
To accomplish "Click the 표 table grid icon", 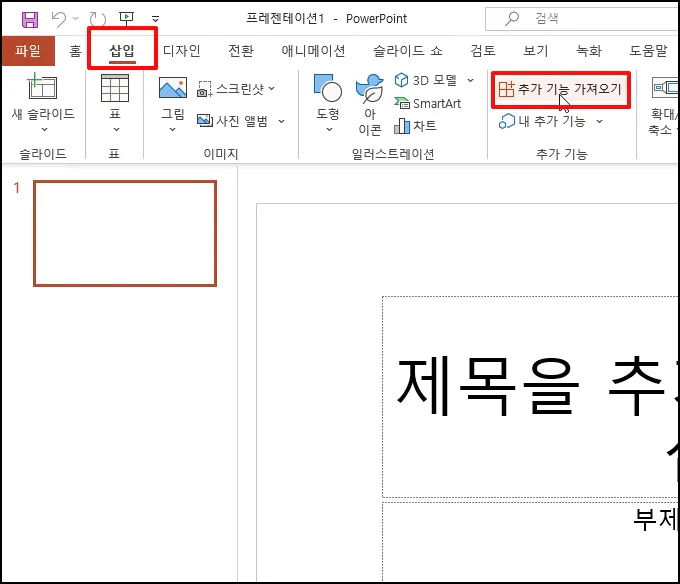I will (x=115, y=88).
